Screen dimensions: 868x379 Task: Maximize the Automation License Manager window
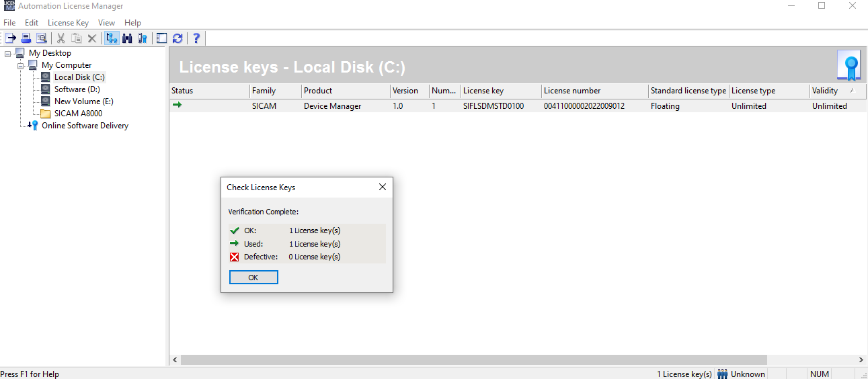coord(822,6)
